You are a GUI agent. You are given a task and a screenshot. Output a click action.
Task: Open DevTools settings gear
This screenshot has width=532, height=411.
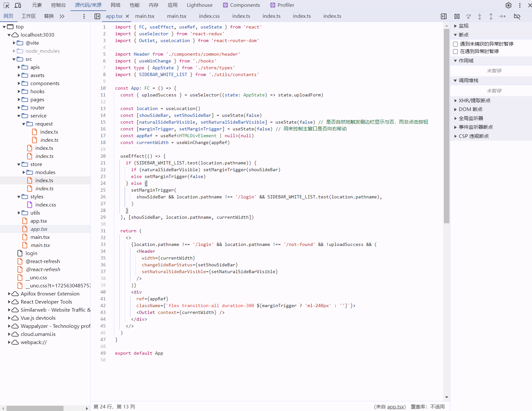coord(508,5)
